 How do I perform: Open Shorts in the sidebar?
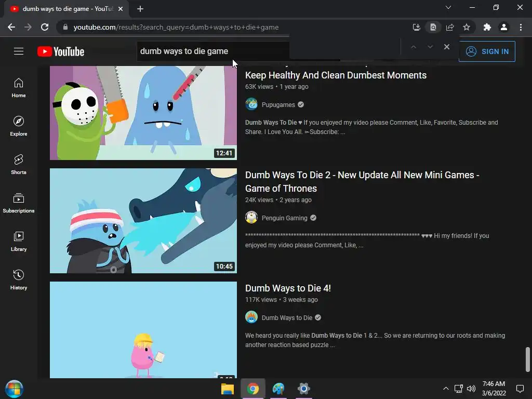pos(19,165)
